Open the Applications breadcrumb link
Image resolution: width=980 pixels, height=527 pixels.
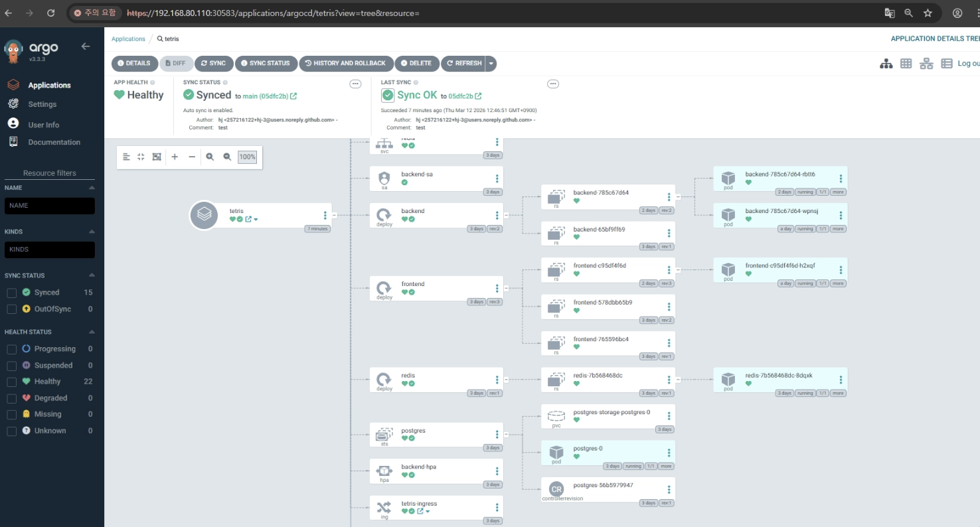(x=128, y=39)
